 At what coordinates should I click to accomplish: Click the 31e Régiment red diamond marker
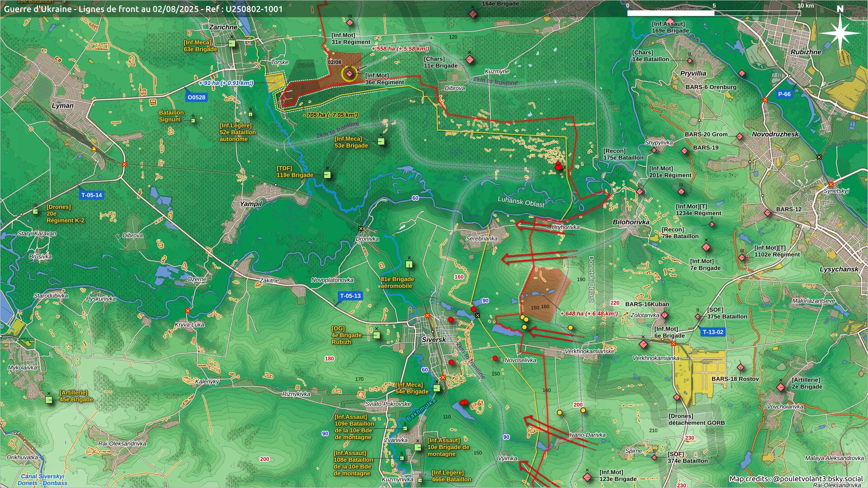click(x=350, y=23)
